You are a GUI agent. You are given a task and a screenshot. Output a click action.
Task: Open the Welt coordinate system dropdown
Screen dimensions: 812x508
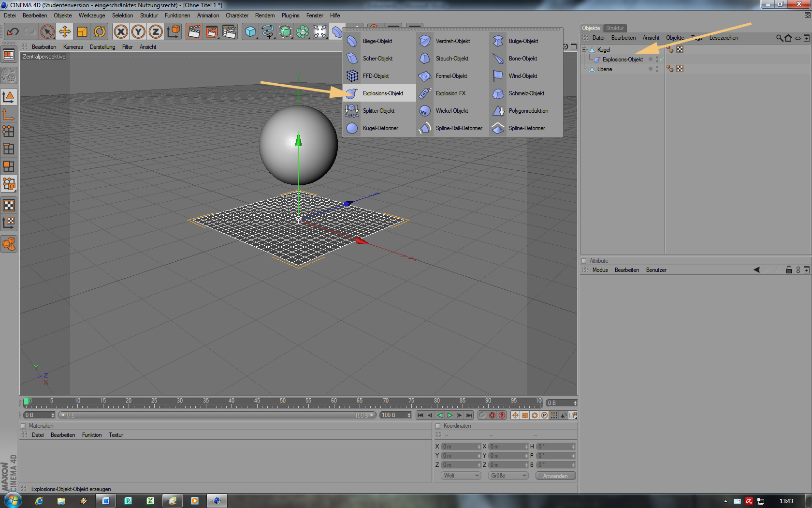point(461,476)
